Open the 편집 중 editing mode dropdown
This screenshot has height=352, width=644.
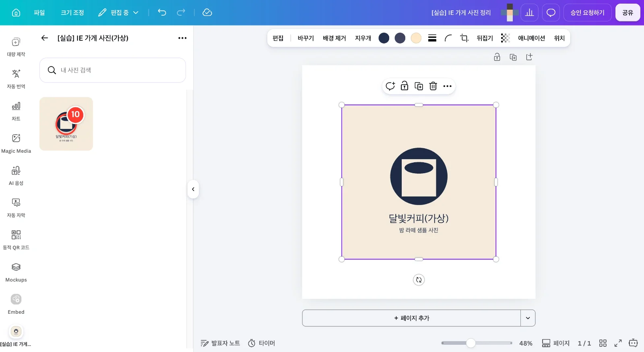pos(118,12)
